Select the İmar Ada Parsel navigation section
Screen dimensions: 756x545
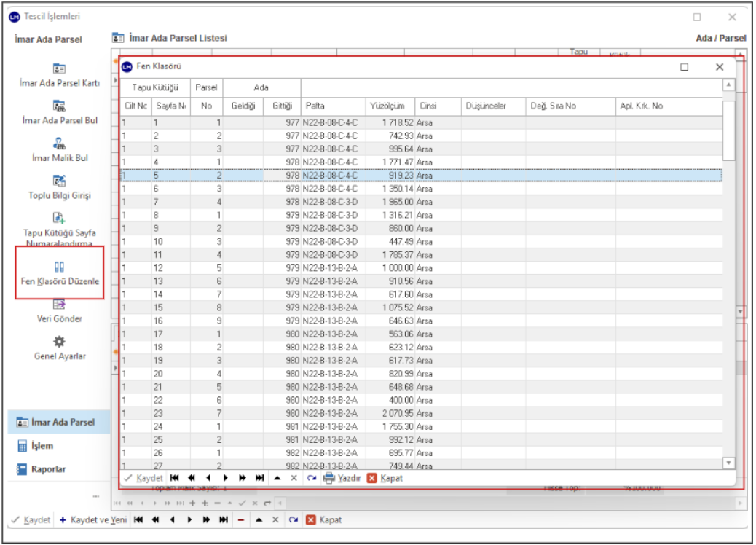point(62,422)
